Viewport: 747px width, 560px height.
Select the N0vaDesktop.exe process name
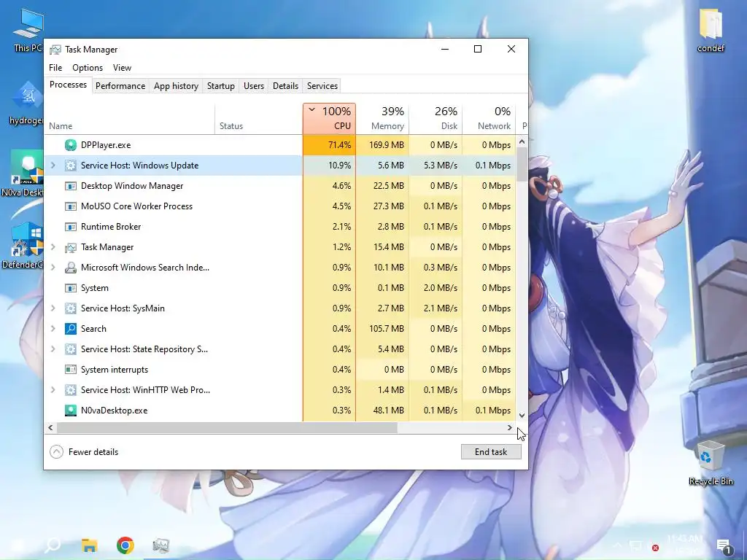[115, 411]
